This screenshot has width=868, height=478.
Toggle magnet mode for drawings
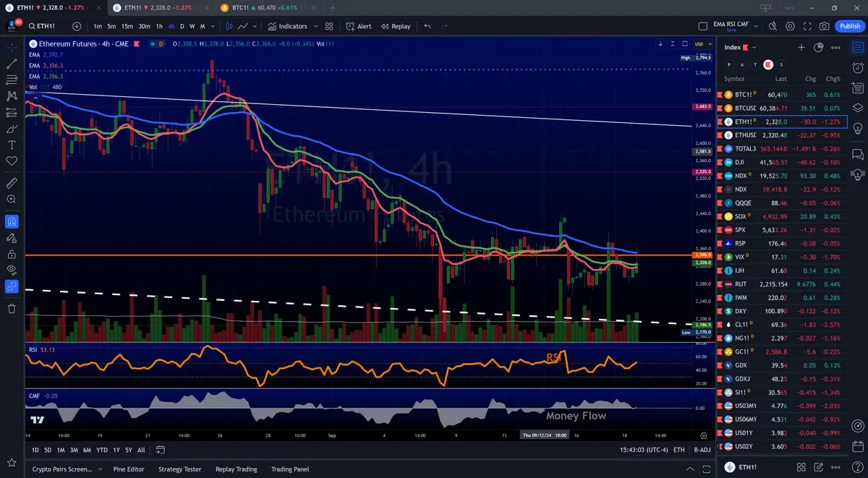[12, 221]
